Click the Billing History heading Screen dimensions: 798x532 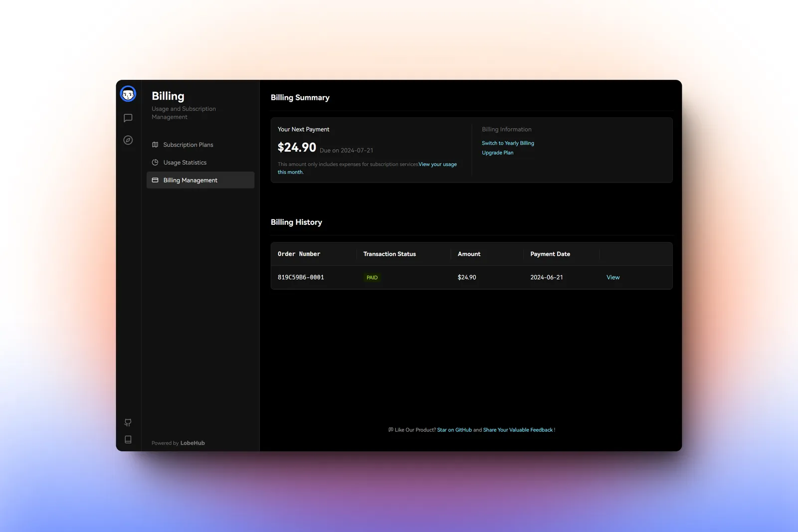(x=296, y=222)
